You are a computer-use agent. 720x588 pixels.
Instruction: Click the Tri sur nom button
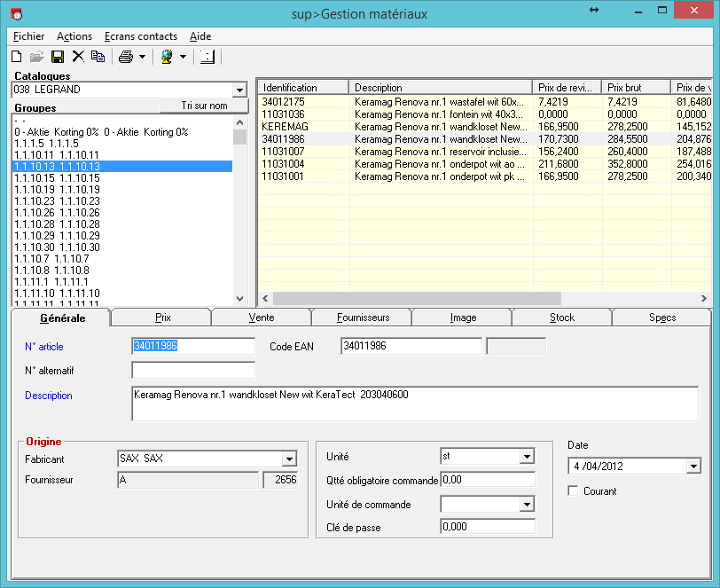click(204, 106)
